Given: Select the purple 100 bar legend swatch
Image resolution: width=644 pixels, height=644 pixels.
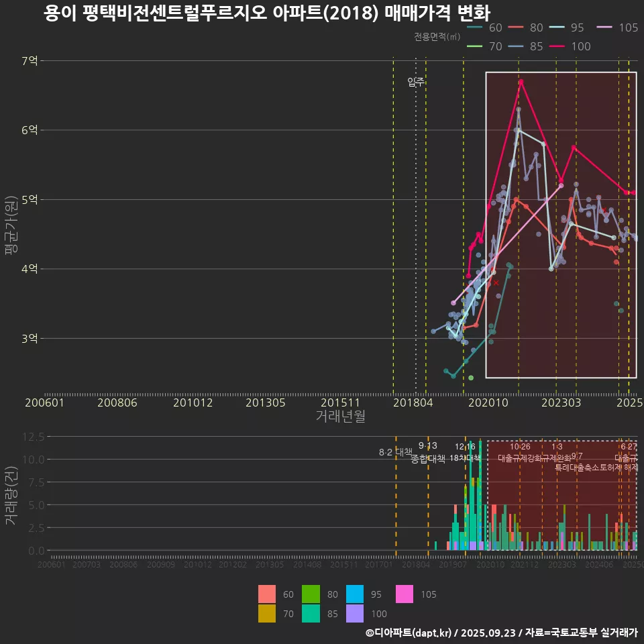Looking at the screenshot, I should click(x=355, y=613).
